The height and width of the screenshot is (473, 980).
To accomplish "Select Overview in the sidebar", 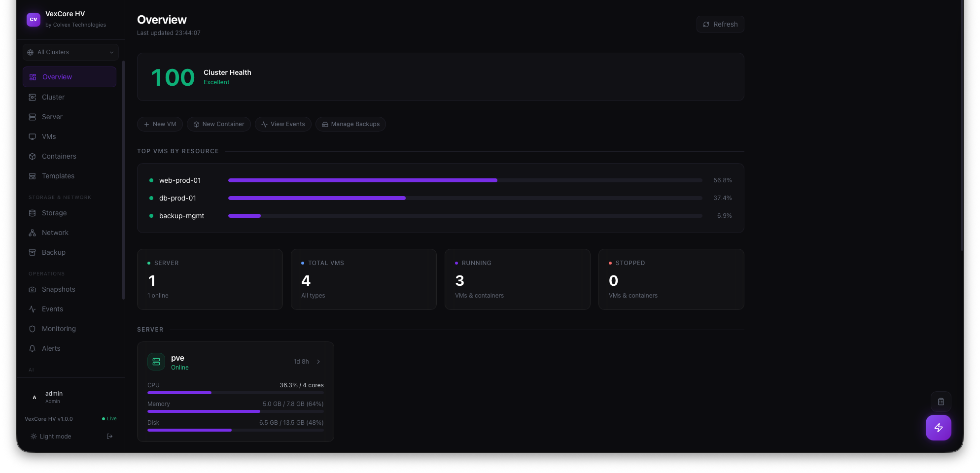I will click(x=70, y=77).
